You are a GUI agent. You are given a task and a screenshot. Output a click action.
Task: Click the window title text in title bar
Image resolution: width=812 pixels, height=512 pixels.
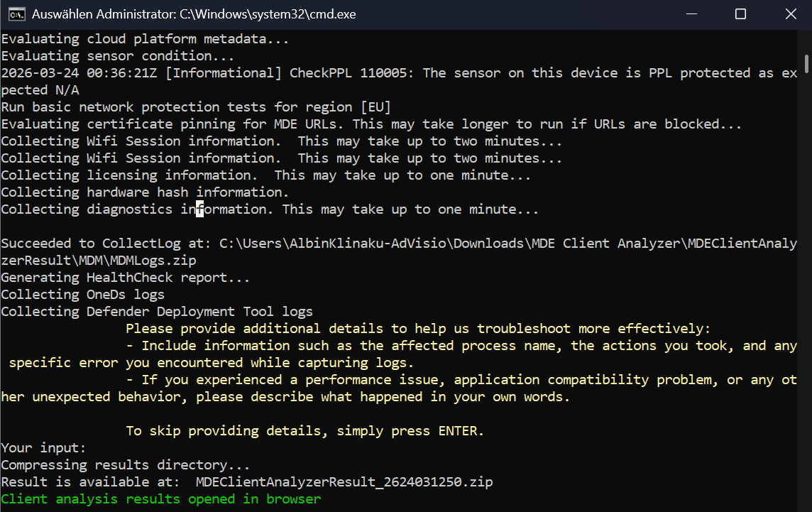(x=194, y=14)
